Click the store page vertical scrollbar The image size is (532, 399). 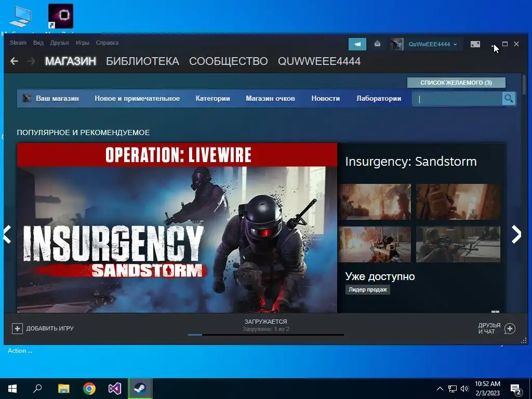(525, 84)
